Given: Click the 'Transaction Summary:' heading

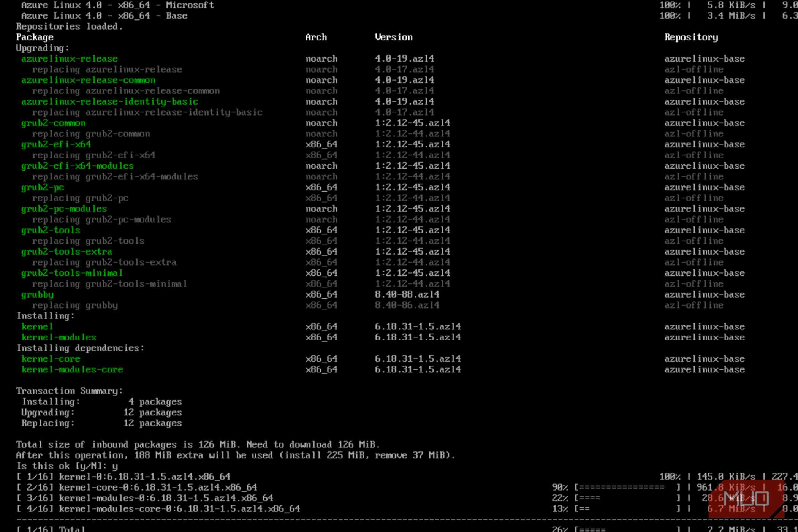Looking at the screenshot, I should point(70,391).
